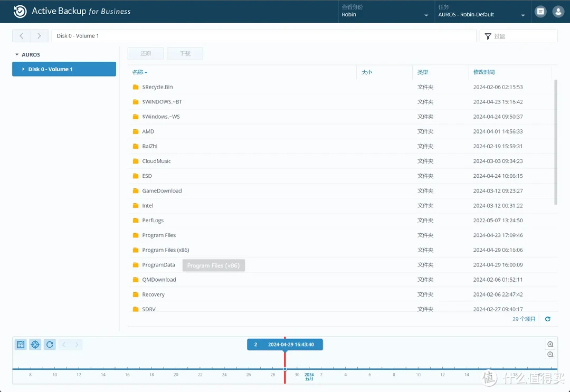The width and height of the screenshot is (570, 392).
Task: Refresh file list next to item count
Action: [548, 319]
